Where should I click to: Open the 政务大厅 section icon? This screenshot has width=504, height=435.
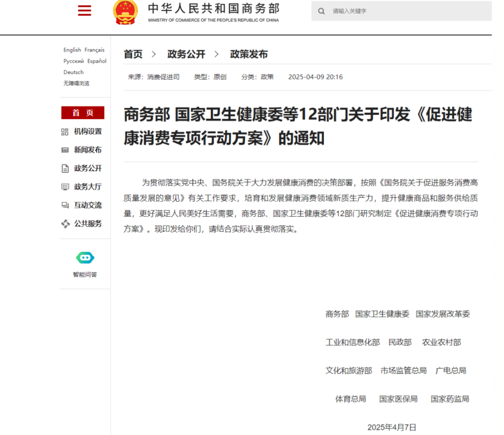click(66, 186)
